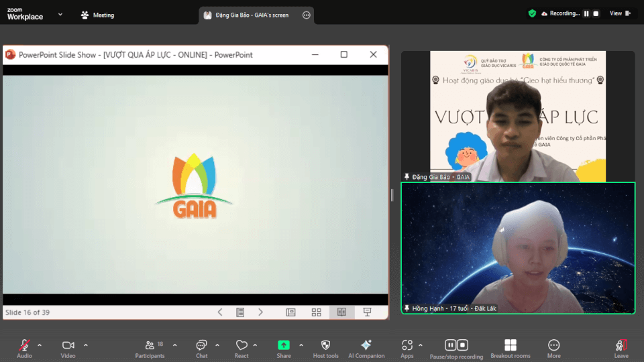Image resolution: width=644 pixels, height=362 pixels.
Task: Switch to Reading view icon
Action: tap(341, 312)
